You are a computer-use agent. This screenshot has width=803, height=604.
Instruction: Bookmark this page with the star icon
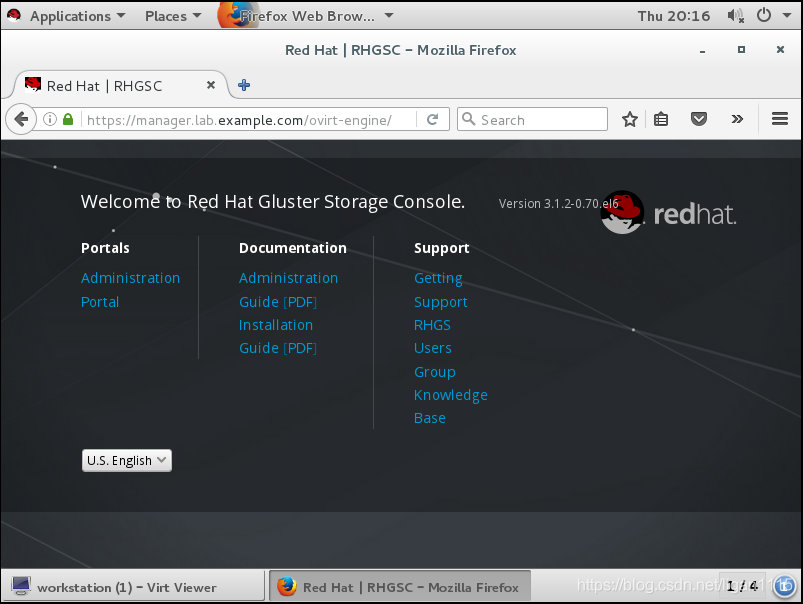pos(630,119)
